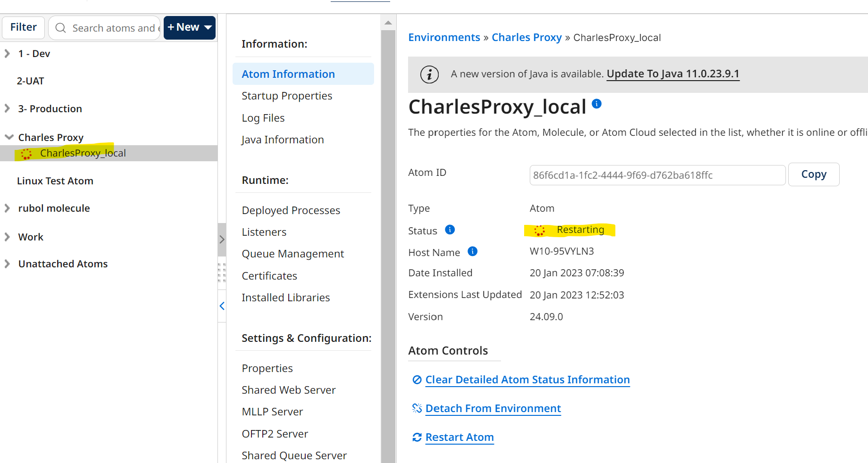
Task: Select CharlesProxy_local atom in the tree
Action: [x=83, y=153]
